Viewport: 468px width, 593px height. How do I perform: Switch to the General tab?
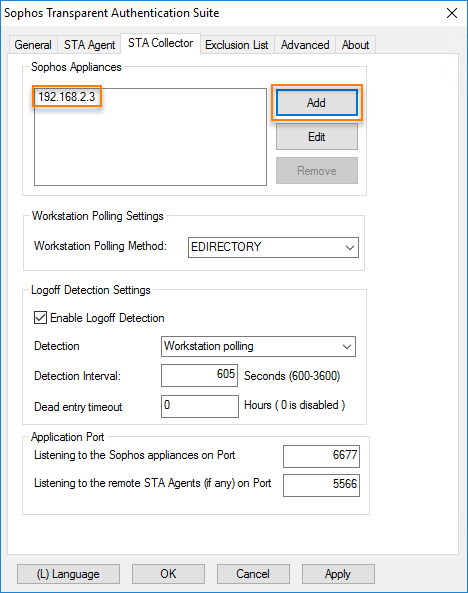click(x=33, y=45)
